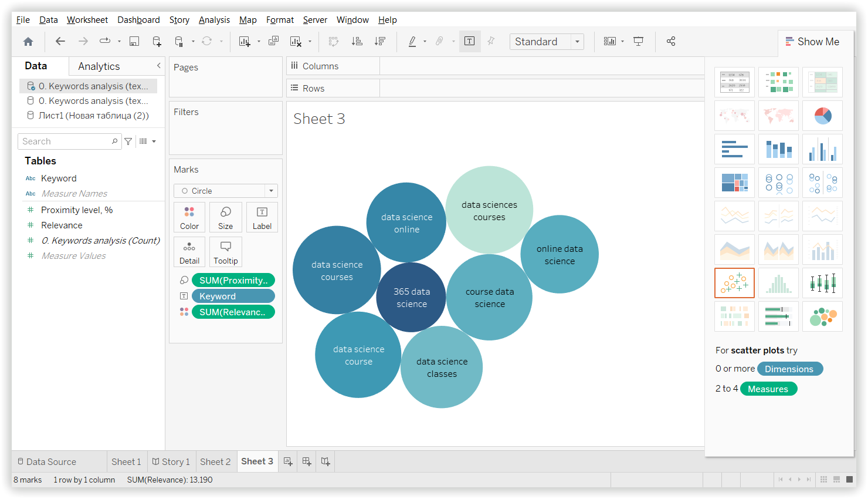The width and height of the screenshot is (868, 499).
Task: Toggle the Show Me panel
Action: coord(812,42)
